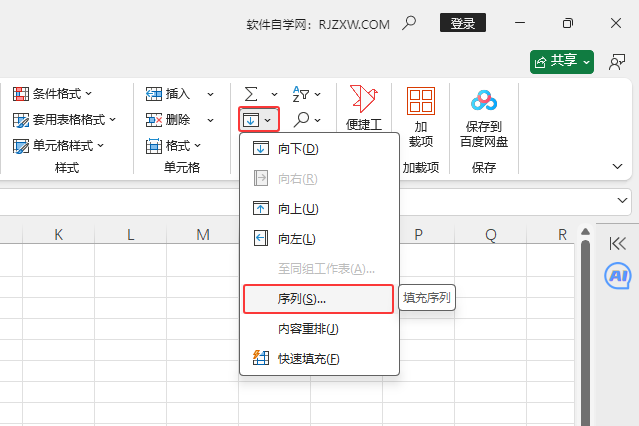Click Save to Baidu Netdisk icon
Viewport: 639px width, 426px height.
coord(484,102)
